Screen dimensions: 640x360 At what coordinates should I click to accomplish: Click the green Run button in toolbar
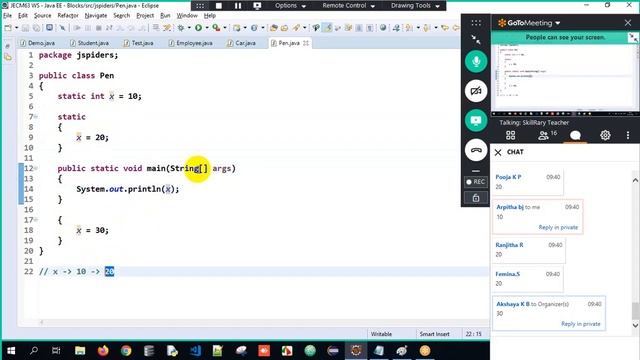pyautogui.click(x=198, y=28)
